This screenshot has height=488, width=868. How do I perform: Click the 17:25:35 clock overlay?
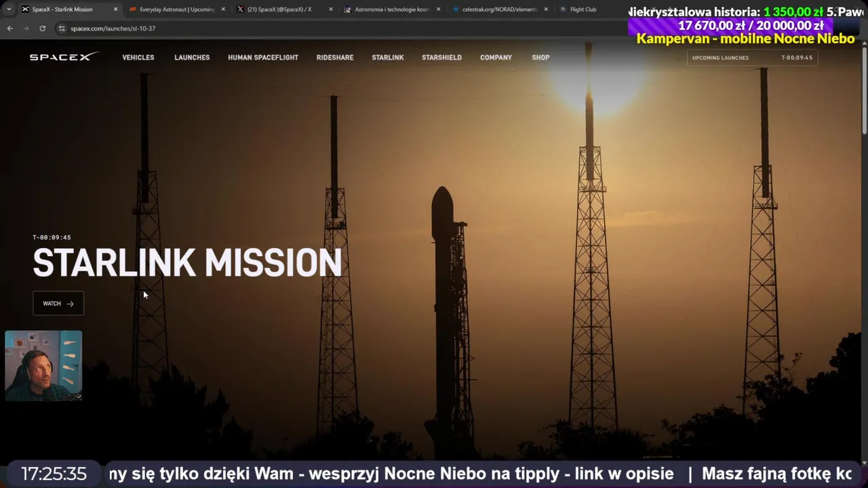tap(54, 474)
